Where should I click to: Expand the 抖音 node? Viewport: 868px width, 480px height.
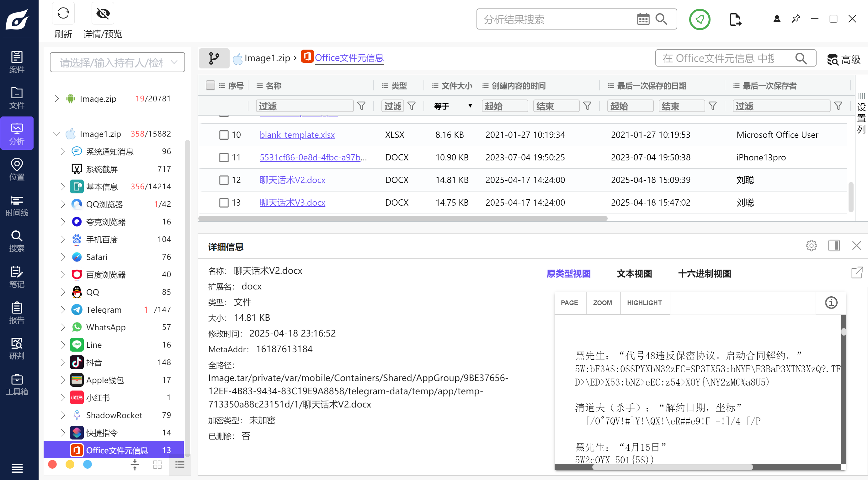[x=63, y=363]
